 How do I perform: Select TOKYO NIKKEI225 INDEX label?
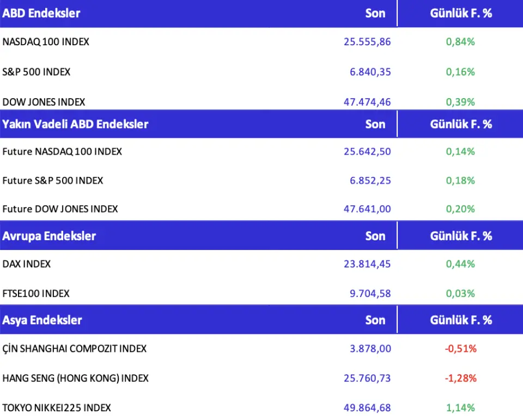(x=57, y=407)
